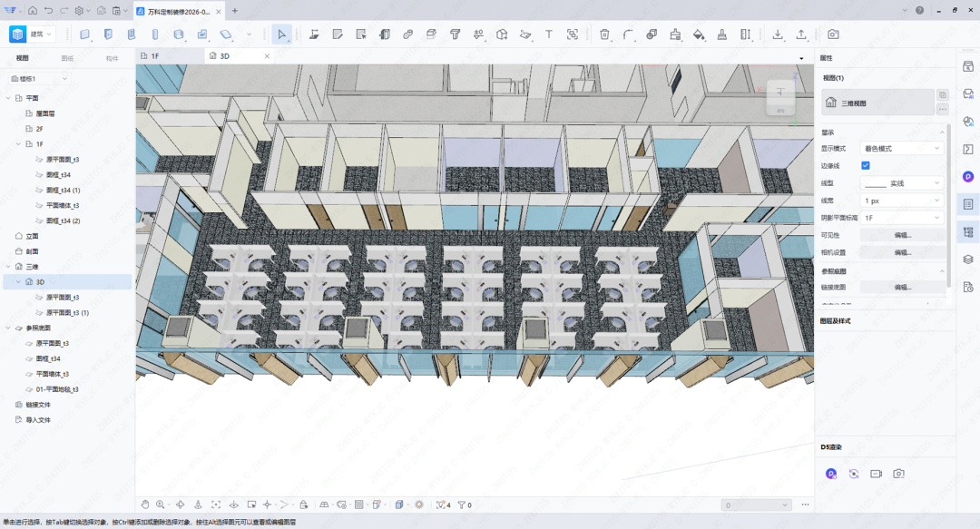Select the arrow pointer tool in toolbar
Screen dimensions: 980x529
[282, 34]
